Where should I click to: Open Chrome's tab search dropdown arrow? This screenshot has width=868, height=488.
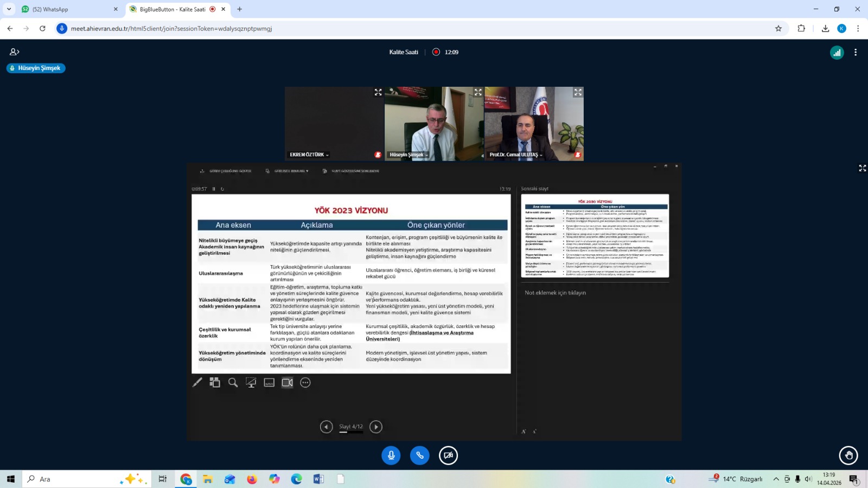(9, 9)
